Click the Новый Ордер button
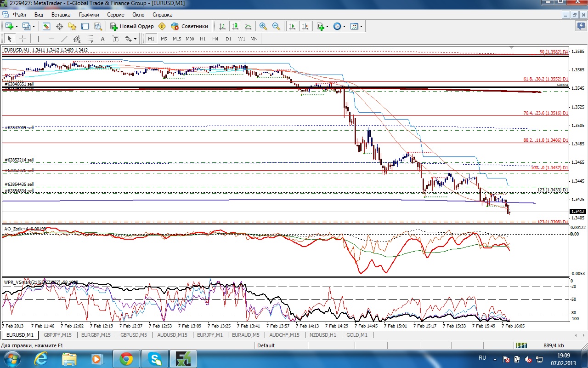 [132, 26]
